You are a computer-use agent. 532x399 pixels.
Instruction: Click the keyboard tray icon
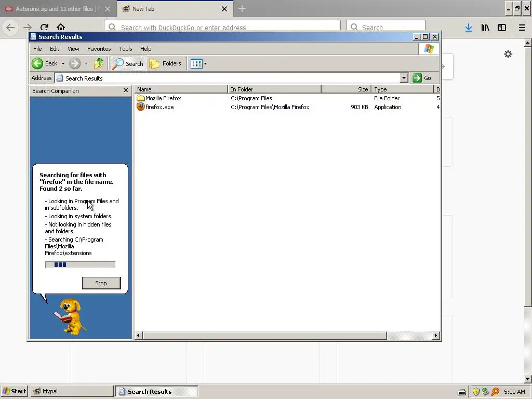462,392
